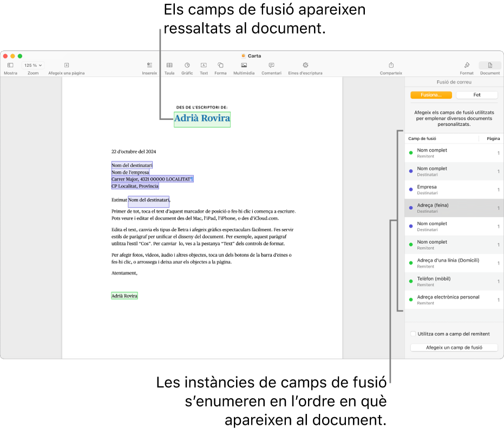
Task: Click the Adrià Rovira heading merge field
Action: pos(202,119)
